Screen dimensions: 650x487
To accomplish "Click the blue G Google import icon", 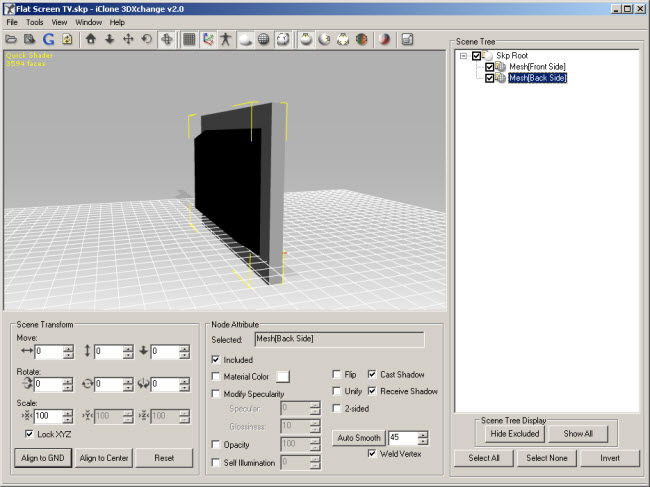I will pyautogui.click(x=49, y=39).
